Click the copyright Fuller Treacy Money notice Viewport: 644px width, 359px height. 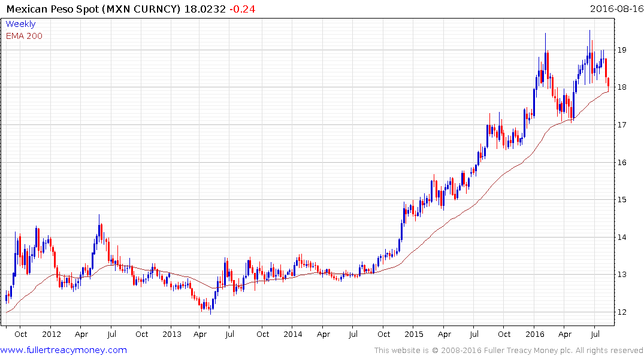coord(509,351)
